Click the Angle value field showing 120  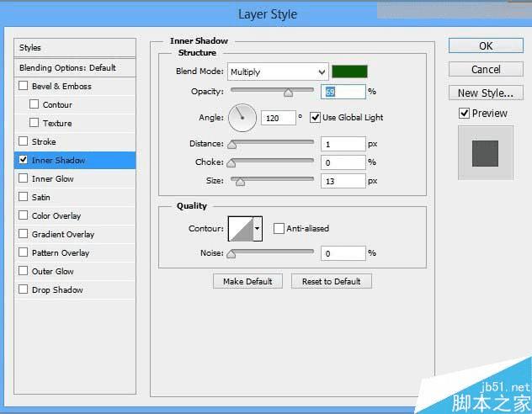279,118
